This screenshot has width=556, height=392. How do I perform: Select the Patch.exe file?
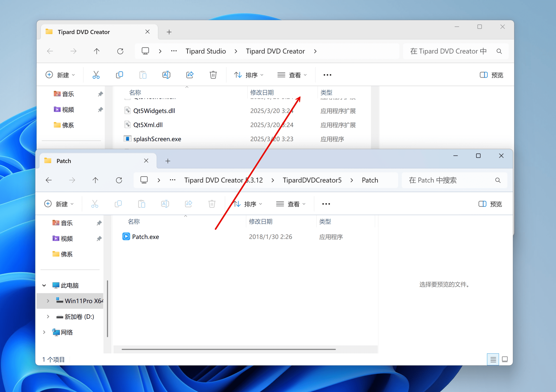(145, 237)
